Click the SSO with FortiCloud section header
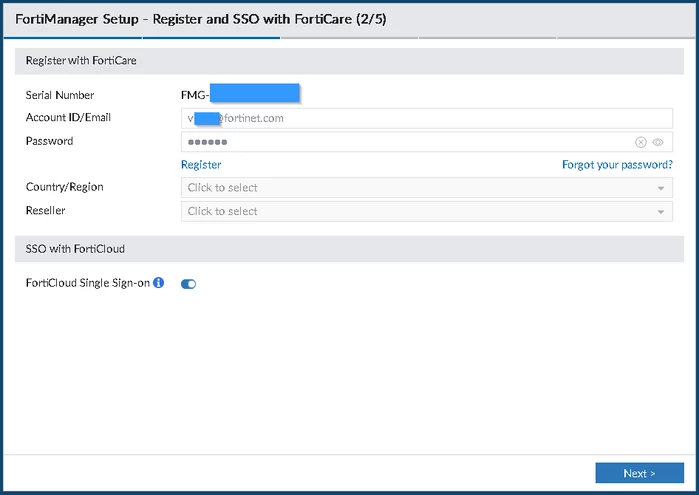This screenshot has height=495, width=699. click(349, 249)
